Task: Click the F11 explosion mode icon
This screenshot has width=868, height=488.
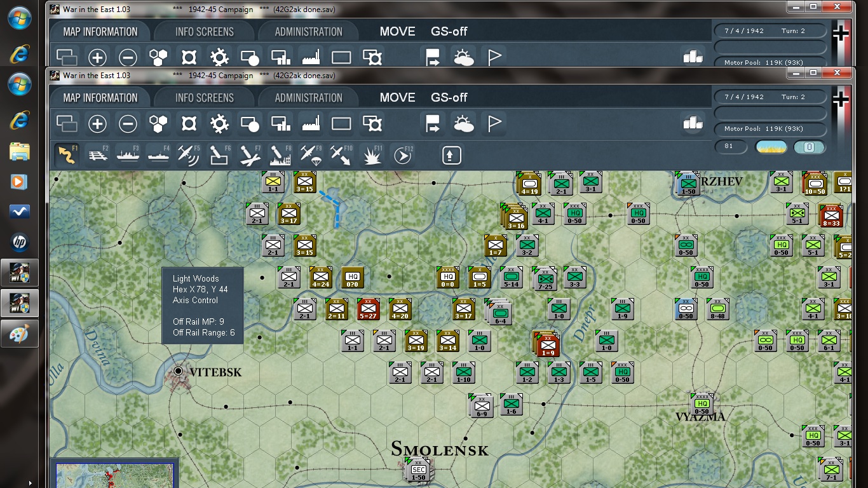Action: click(x=372, y=155)
